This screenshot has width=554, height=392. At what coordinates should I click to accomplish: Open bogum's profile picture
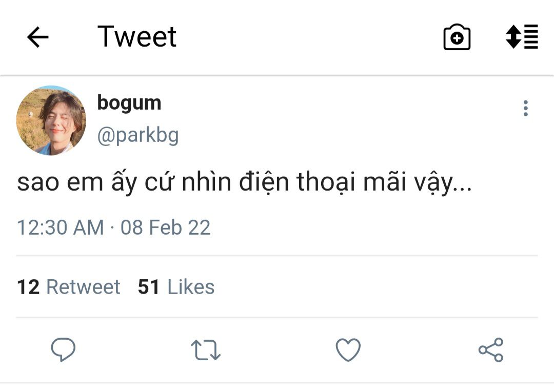point(51,120)
